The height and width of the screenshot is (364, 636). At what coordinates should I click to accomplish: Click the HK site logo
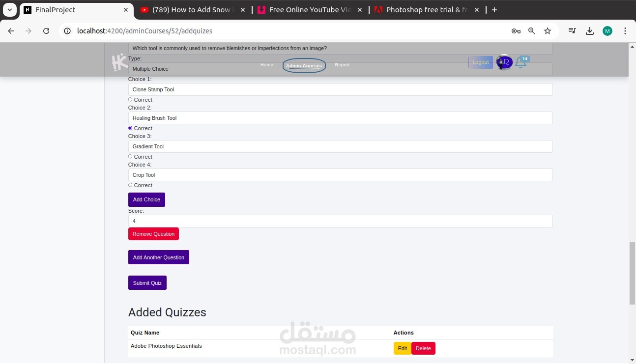click(x=119, y=62)
